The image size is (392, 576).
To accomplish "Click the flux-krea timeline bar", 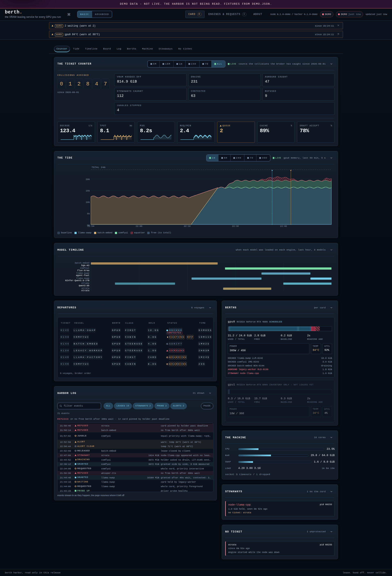I will coord(278,268).
